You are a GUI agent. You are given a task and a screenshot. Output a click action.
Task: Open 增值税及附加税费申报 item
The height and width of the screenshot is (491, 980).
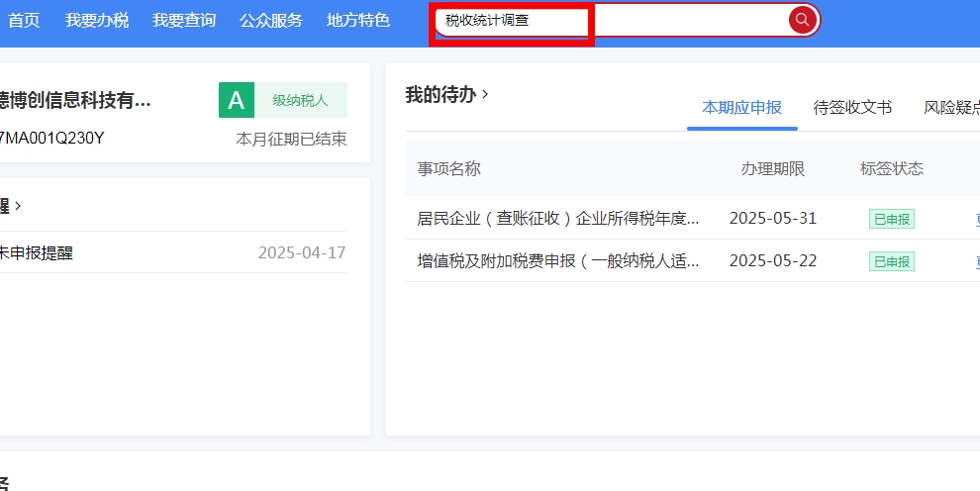(558, 260)
